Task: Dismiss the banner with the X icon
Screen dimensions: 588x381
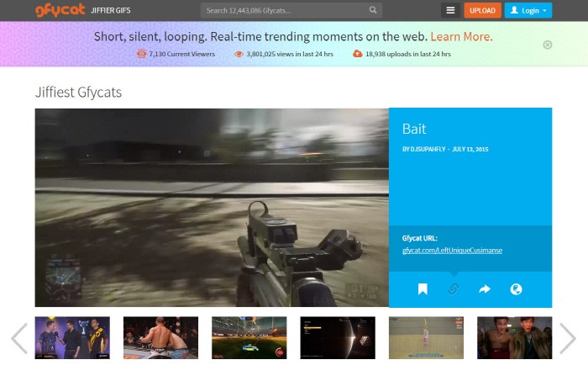Action: [x=547, y=45]
